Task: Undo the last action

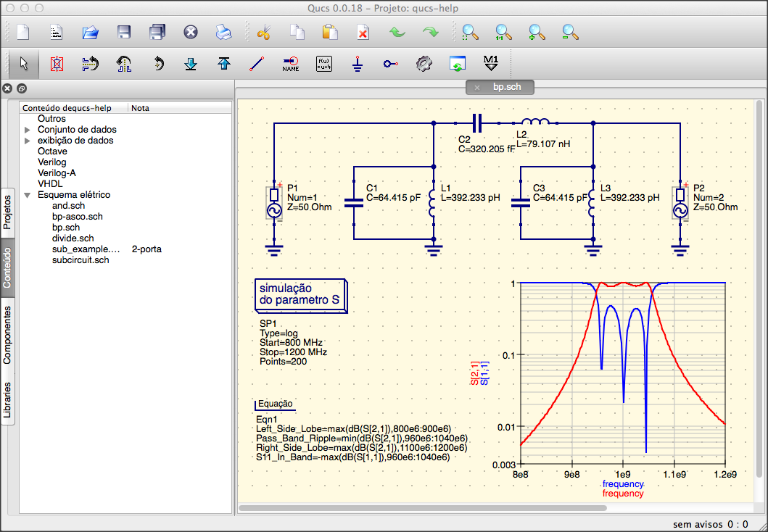Action: [397, 33]
